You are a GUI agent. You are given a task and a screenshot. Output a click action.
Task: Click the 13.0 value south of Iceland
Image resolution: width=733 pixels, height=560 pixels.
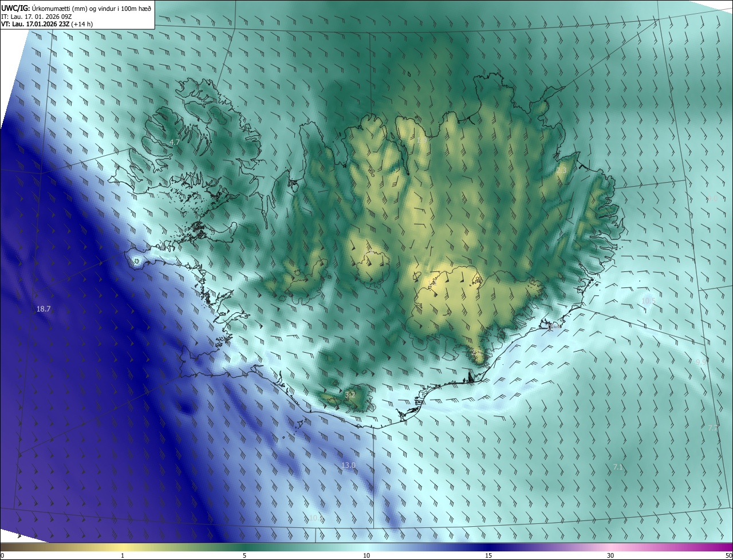349,466
